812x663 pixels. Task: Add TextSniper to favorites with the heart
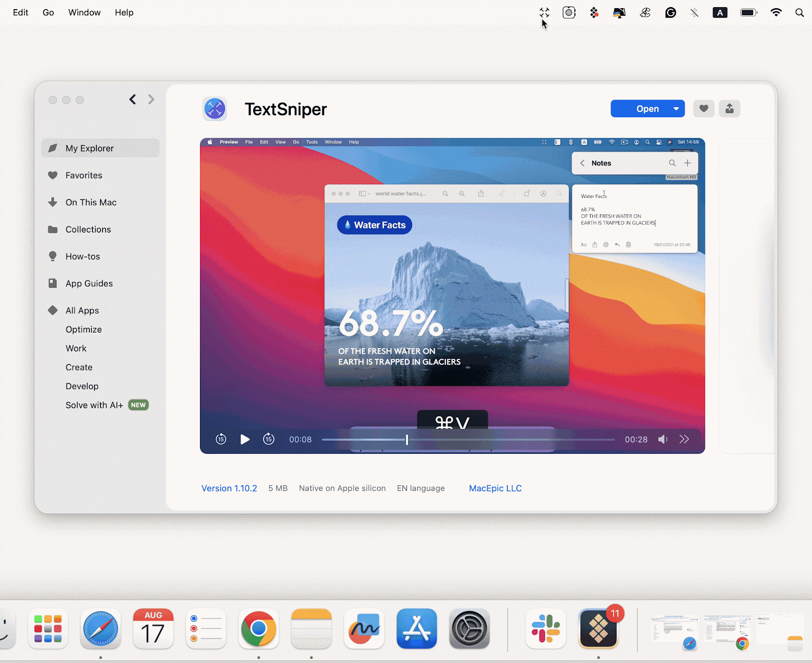point(703,109)
